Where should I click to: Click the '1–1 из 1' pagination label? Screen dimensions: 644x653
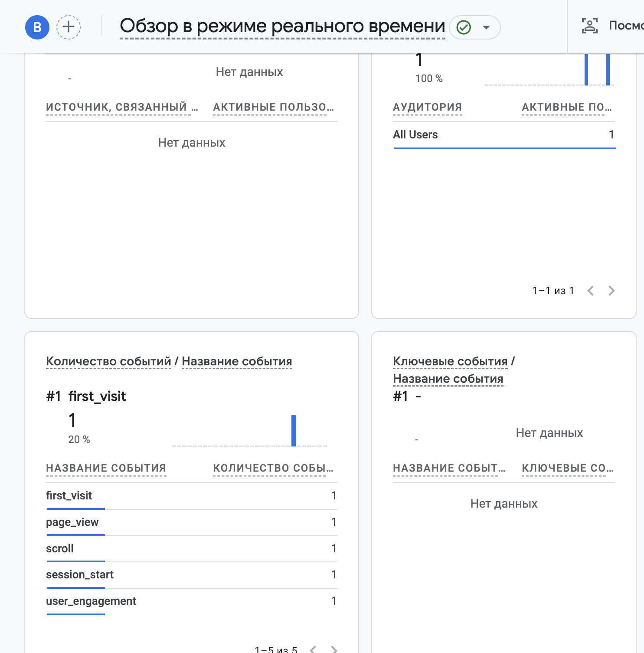[553, 291]
